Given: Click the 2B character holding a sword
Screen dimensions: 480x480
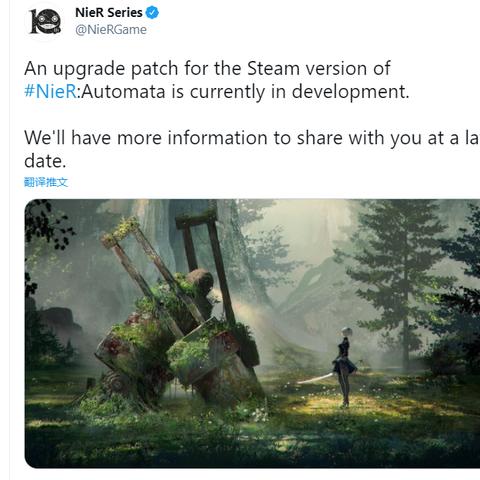Looking at the screenshot, I should tap(343, 367).
